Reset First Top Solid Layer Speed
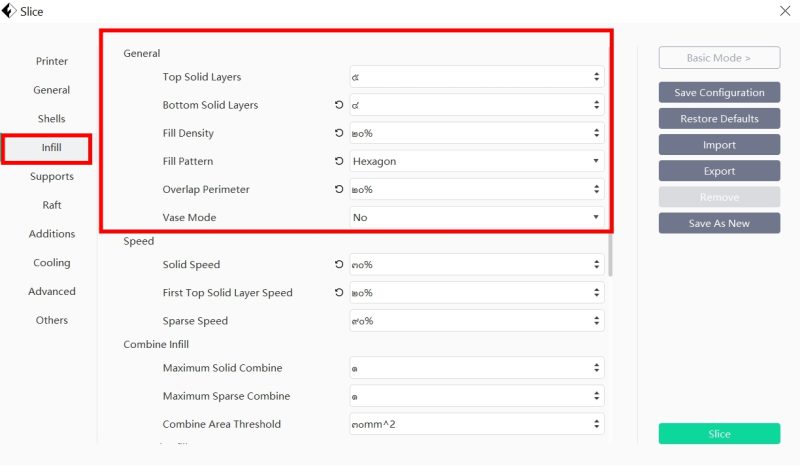 click(339, 292)
